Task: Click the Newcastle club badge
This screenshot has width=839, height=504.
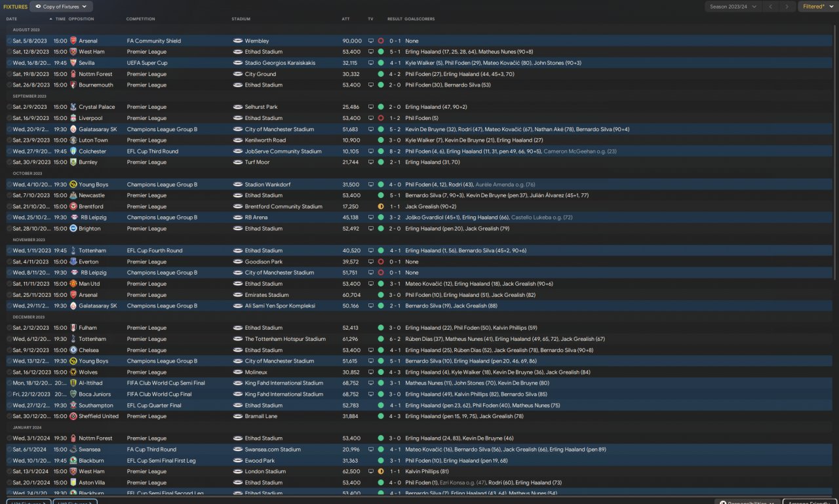Action: 73,195
